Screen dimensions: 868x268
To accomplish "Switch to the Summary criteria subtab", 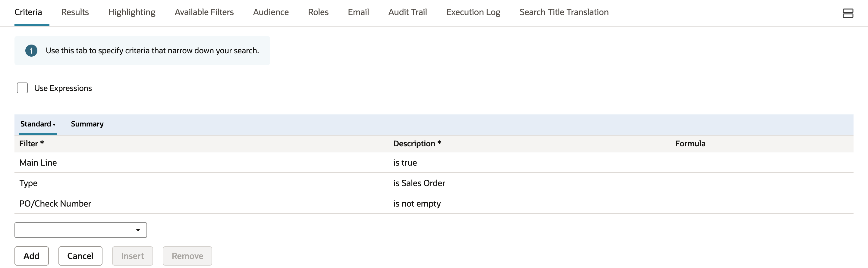I will point(87,124).
